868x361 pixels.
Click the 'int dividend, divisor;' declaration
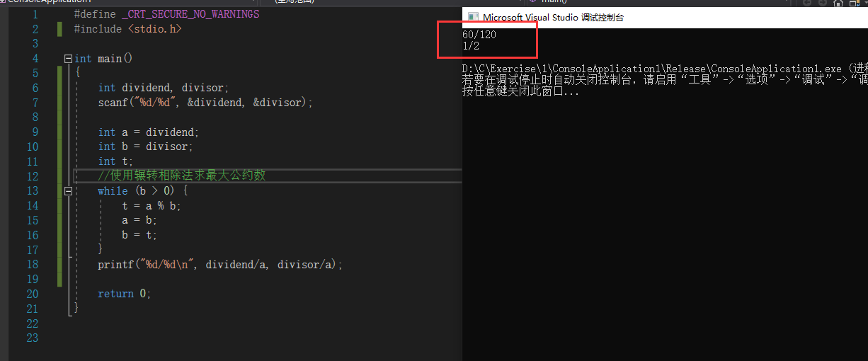click(x=164, y=88)
